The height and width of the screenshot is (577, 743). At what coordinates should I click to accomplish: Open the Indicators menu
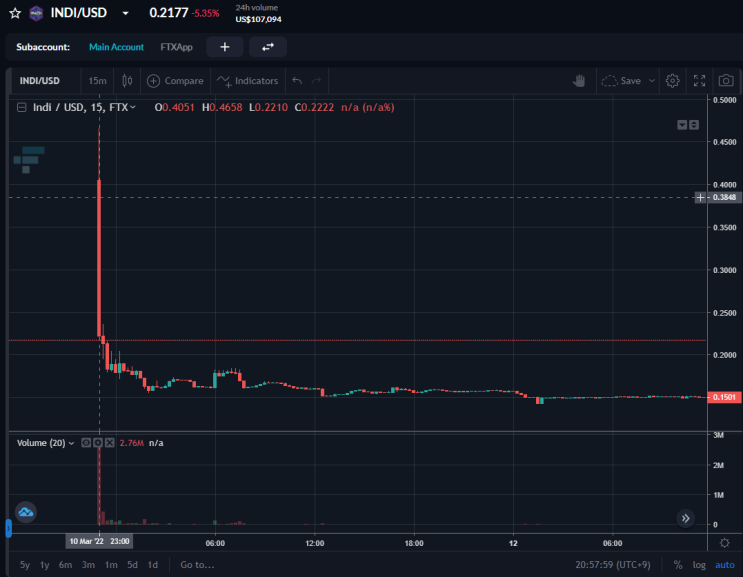tap(248, 81)
